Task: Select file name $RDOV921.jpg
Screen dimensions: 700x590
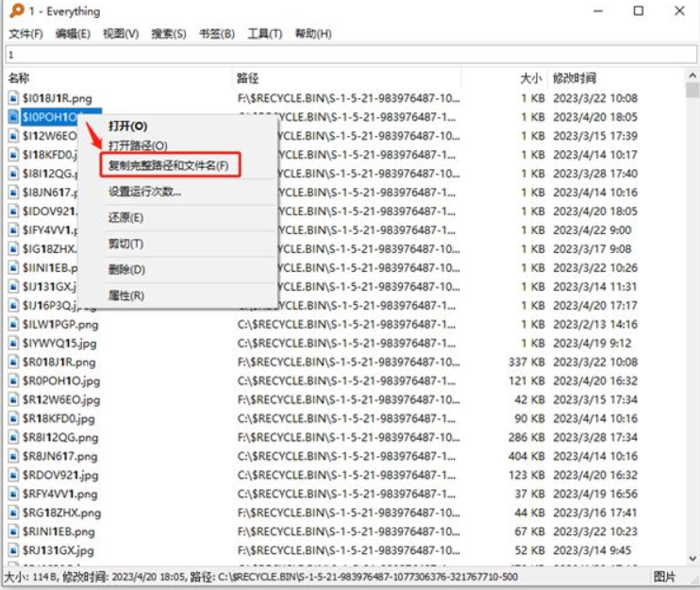Action: coord(60,476)
